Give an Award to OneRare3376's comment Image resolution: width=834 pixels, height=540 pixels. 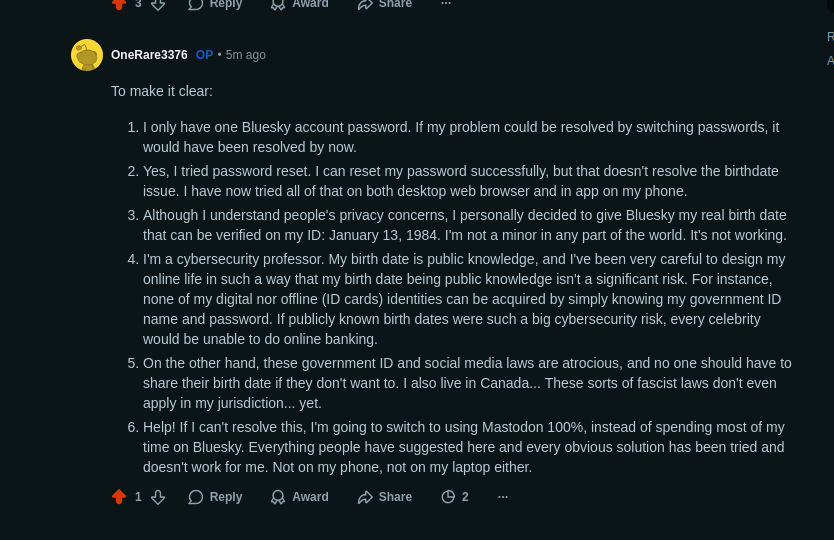coord(299,497)
